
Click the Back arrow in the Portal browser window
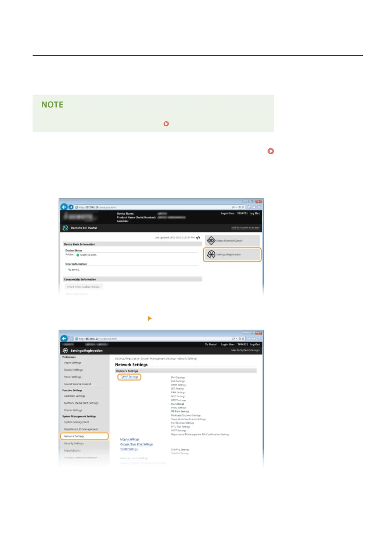click(64, 207)
